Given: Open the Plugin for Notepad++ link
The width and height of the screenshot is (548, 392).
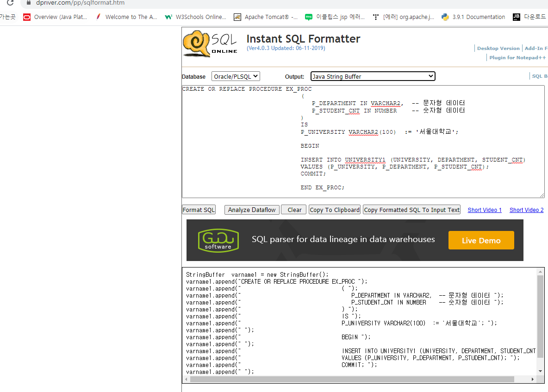Looking at the screenshot, I should pos(517,57).
